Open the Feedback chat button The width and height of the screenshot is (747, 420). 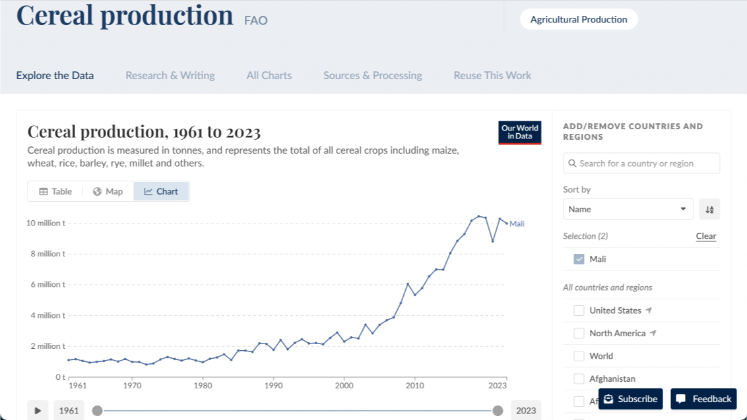pos(703,399)
